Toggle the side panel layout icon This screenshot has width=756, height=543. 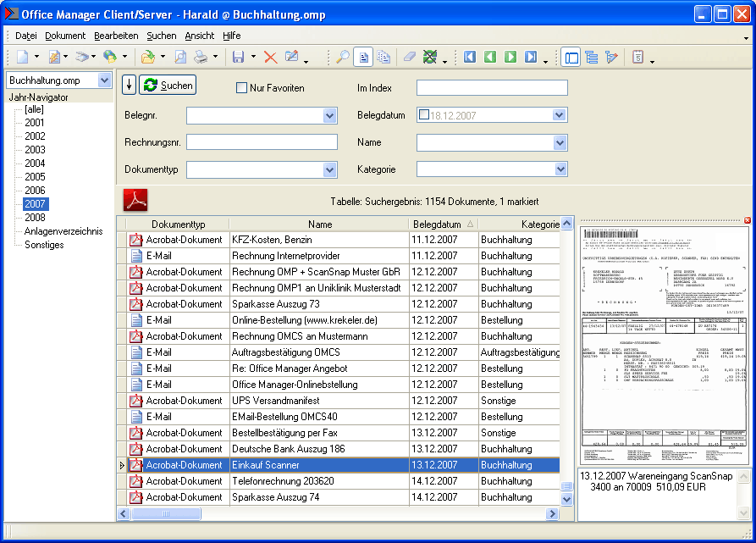[571, 58]
